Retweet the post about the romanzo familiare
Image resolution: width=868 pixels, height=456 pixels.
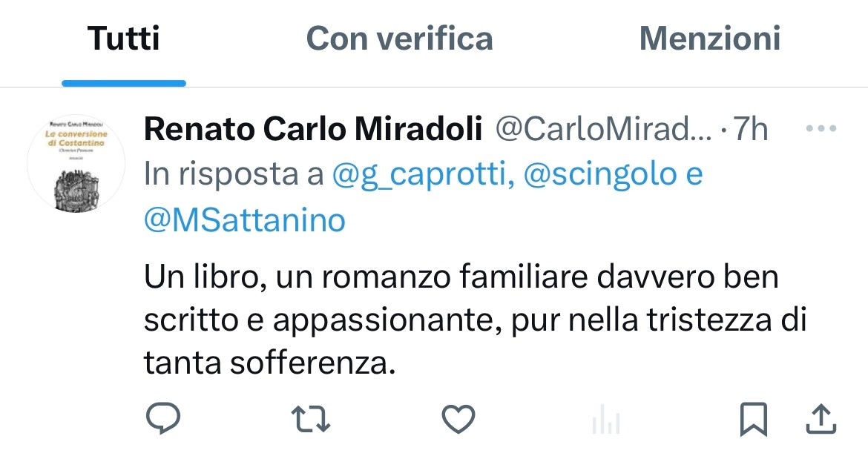pos(311,420)
